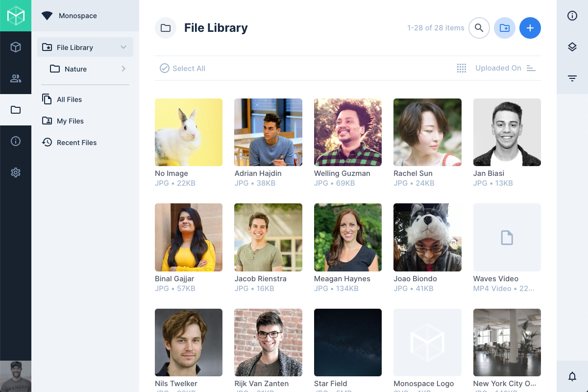
Task: Open the search magnifier icon
Action: point(479,28)
